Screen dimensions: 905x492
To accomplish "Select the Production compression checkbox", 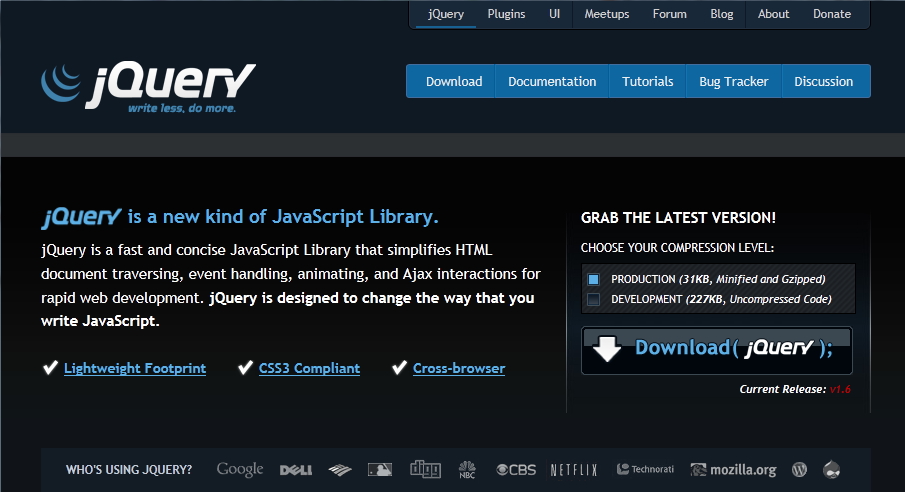I will tap(593, 279).
